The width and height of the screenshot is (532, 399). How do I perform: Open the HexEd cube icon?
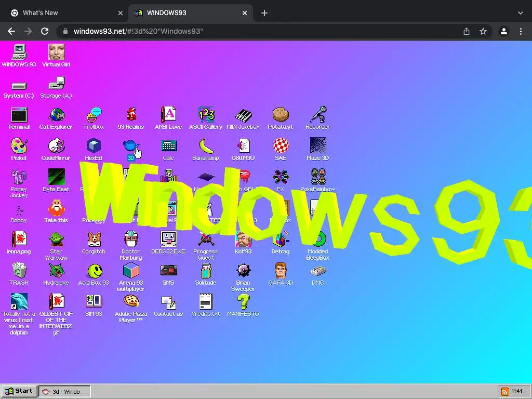[x=94, y=146]
